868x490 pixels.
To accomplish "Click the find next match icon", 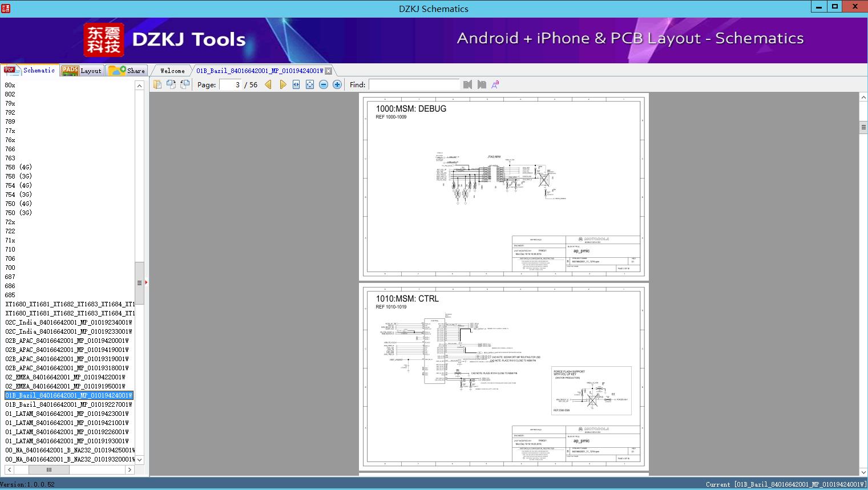I will click(x=482, y=84).
